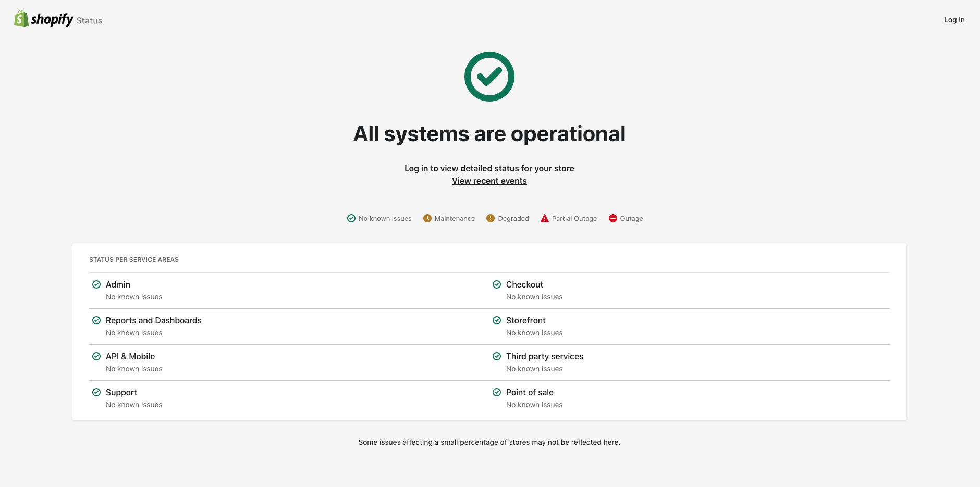Click the Maintenance clock legend icon

427,218
